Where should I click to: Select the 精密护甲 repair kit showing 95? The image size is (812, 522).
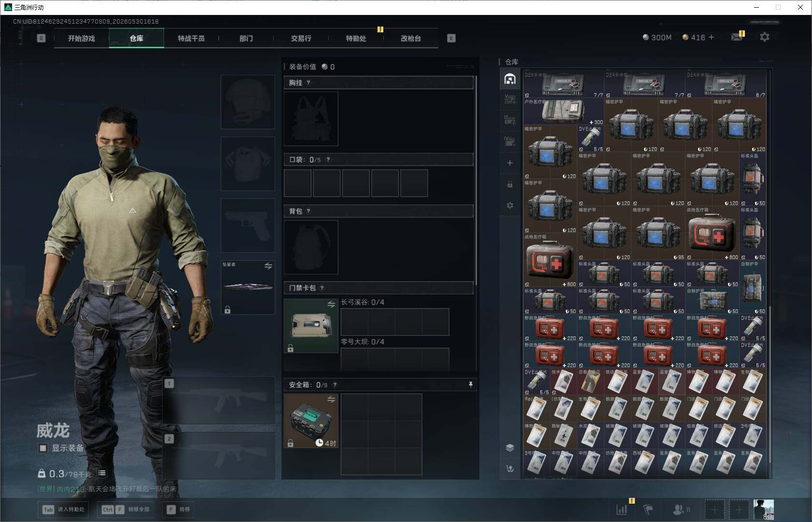click(x=658, y=234)
